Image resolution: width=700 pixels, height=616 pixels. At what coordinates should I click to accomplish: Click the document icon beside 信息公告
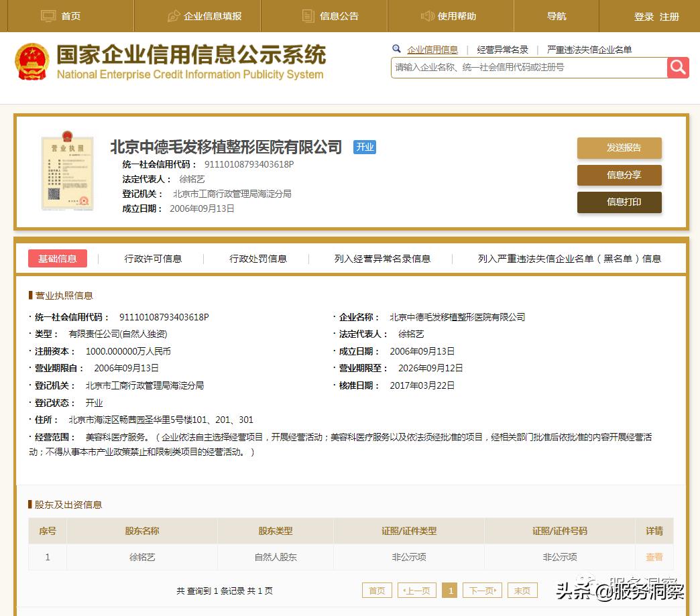(308, 15)
